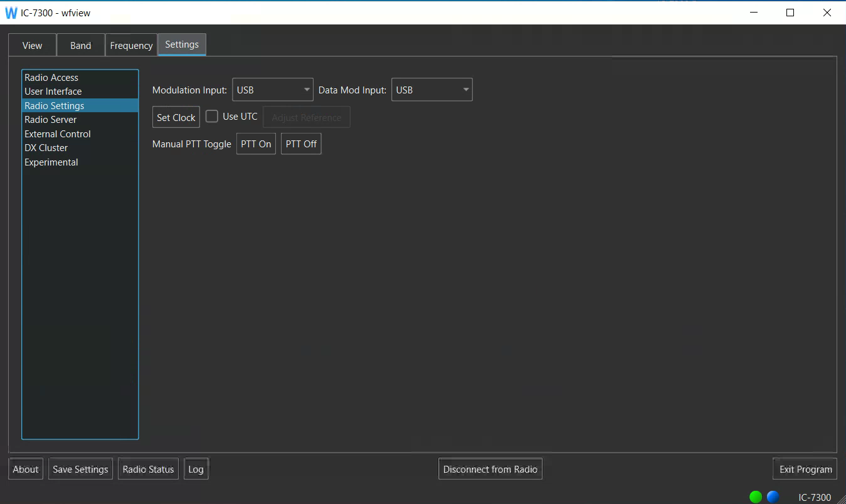Click the green status indicator light

pos(756,496)
